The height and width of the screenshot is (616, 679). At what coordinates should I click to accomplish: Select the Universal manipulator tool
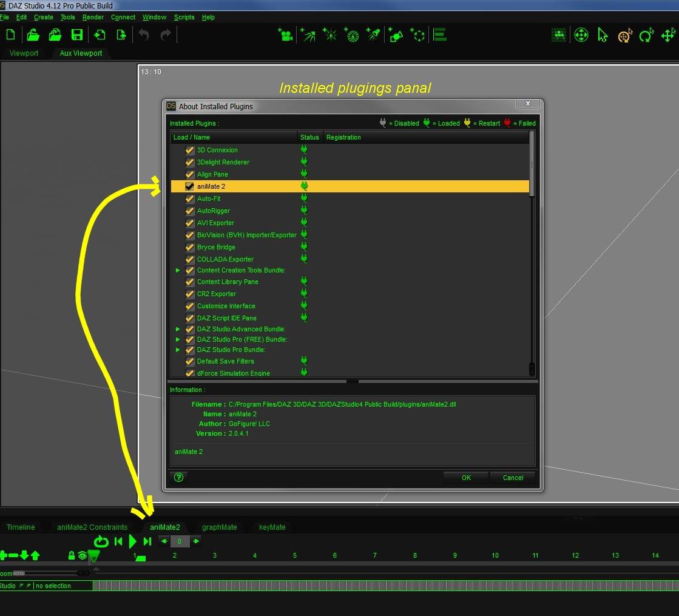tap(581, 35)
